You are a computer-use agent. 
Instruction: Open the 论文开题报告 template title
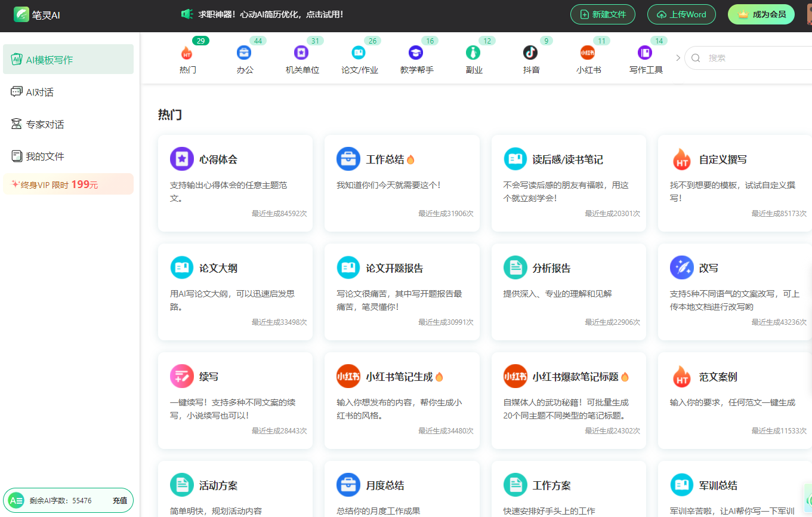coord(394,268)
